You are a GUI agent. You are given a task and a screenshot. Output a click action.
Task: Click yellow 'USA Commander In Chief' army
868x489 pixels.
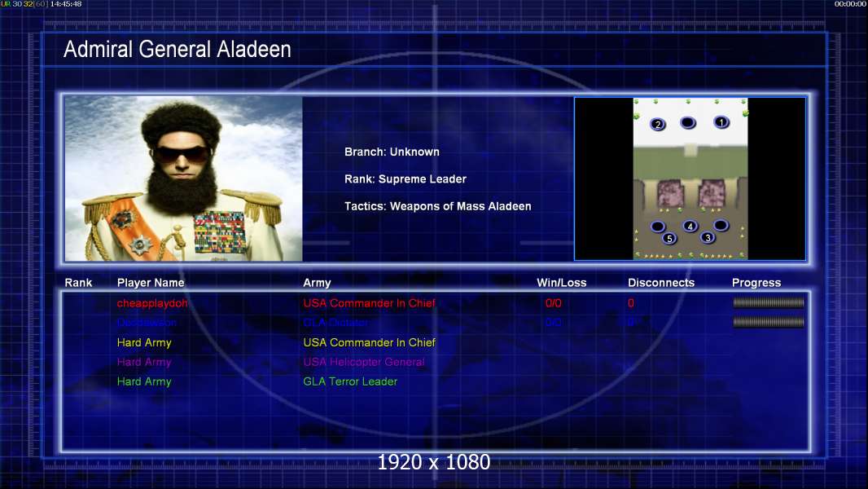369,342
